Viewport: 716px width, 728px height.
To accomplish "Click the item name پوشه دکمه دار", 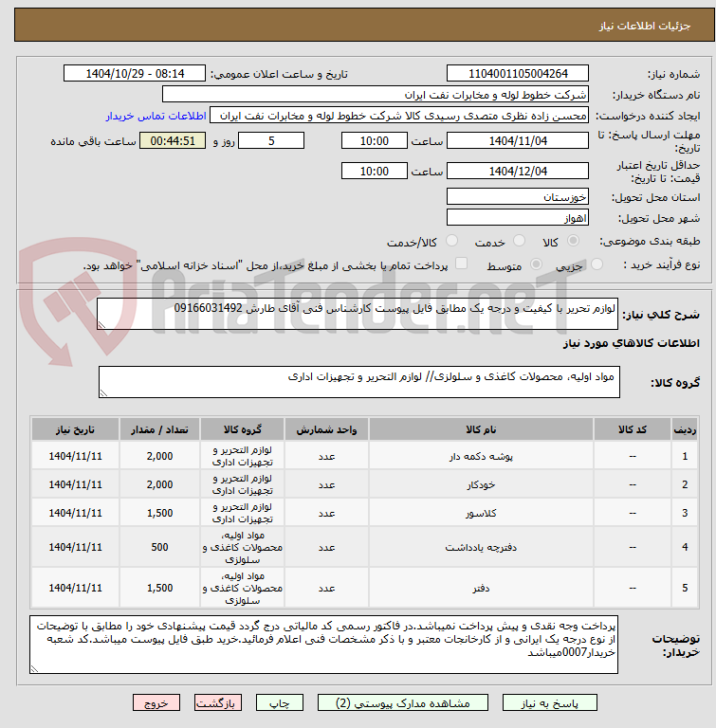I will pyautogui.click(x=481, y=457).
